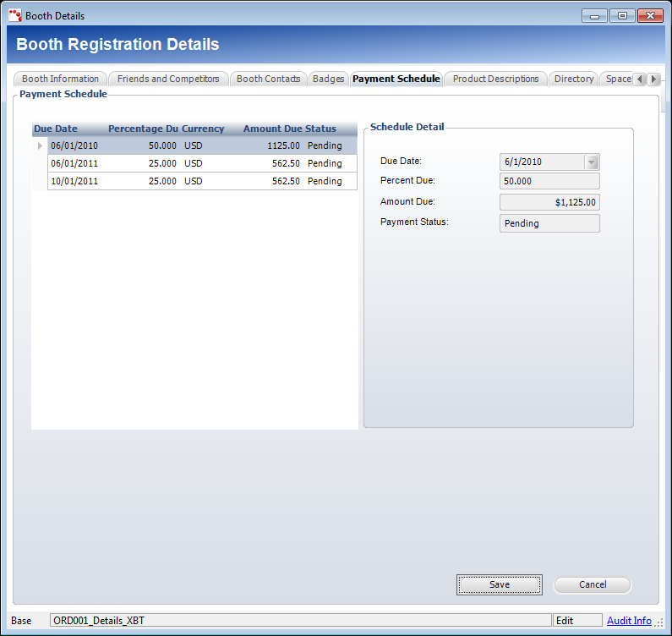Select the 10/01/2011 due date cell
The image size is (672, 636).
coord(74,181)
